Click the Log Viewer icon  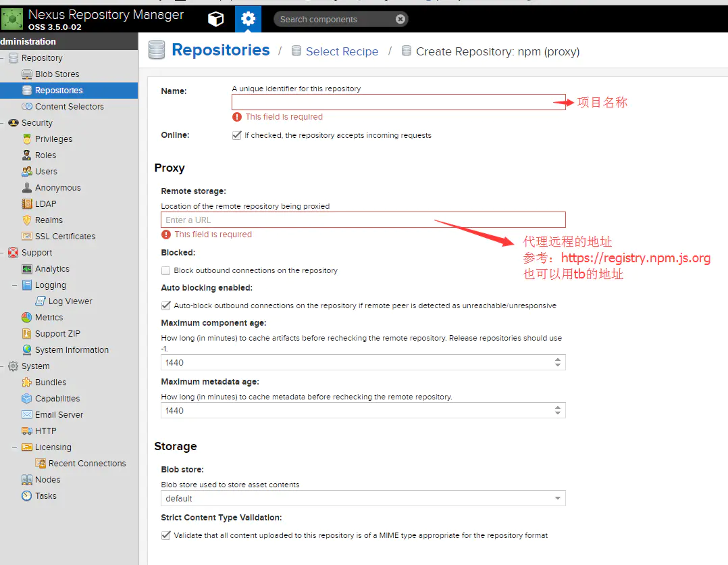point(41,301)
